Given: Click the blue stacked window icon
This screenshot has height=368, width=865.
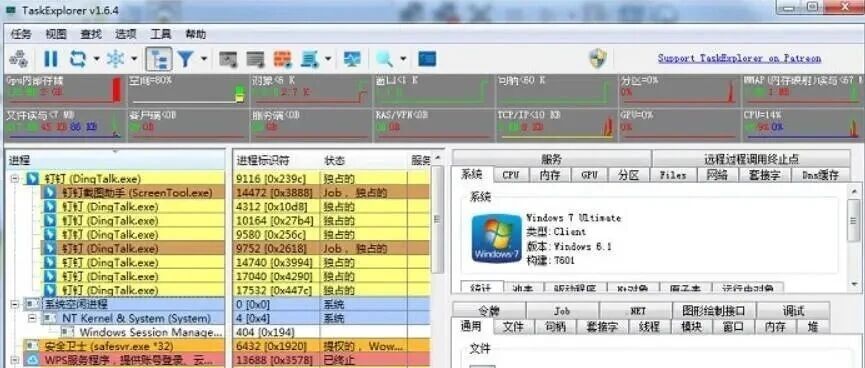Looking at the screenshot, I should point(309,58).
